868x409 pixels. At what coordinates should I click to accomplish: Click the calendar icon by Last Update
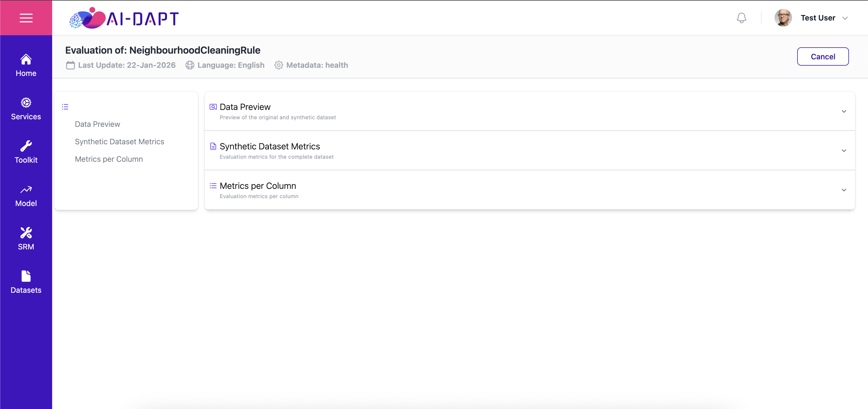click(x=71, y=65)
